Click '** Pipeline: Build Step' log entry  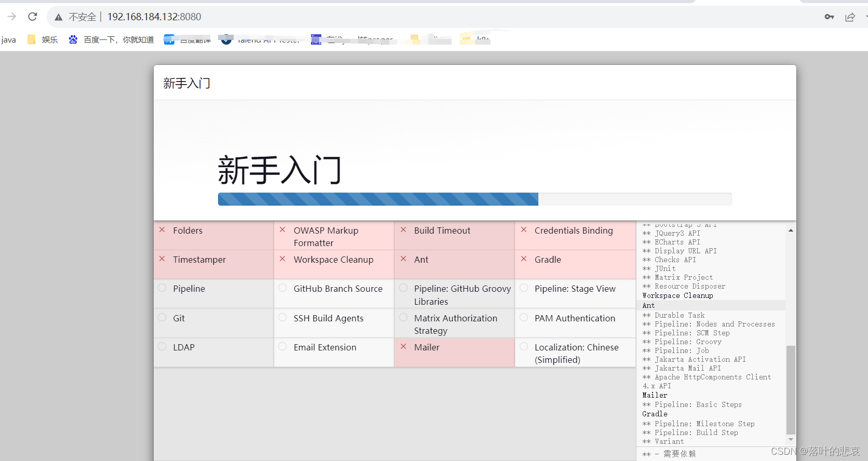pos(690,432)
